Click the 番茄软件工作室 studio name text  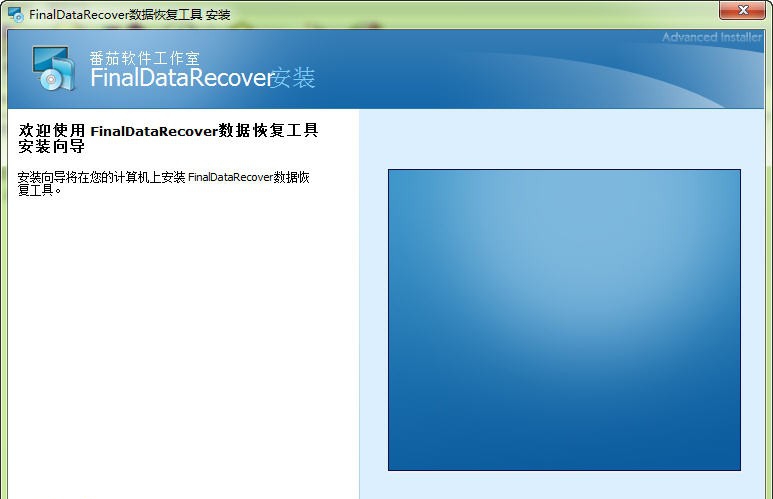point(144,58)
